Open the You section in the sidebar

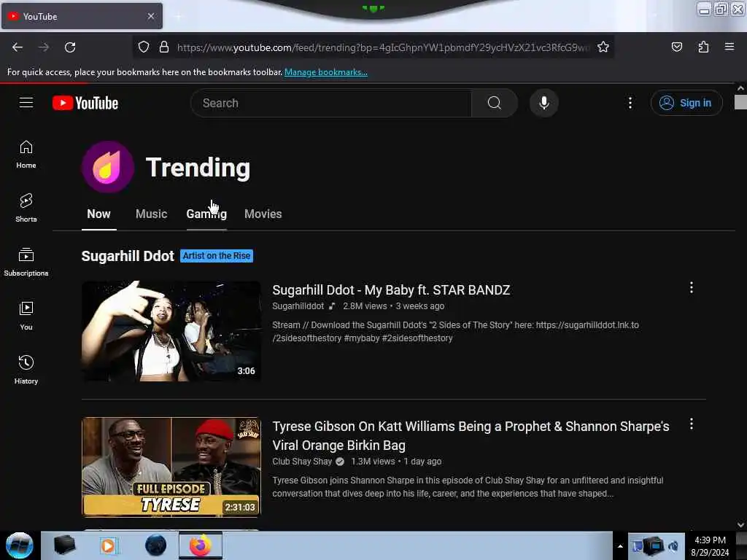click(x=26, y=316)
